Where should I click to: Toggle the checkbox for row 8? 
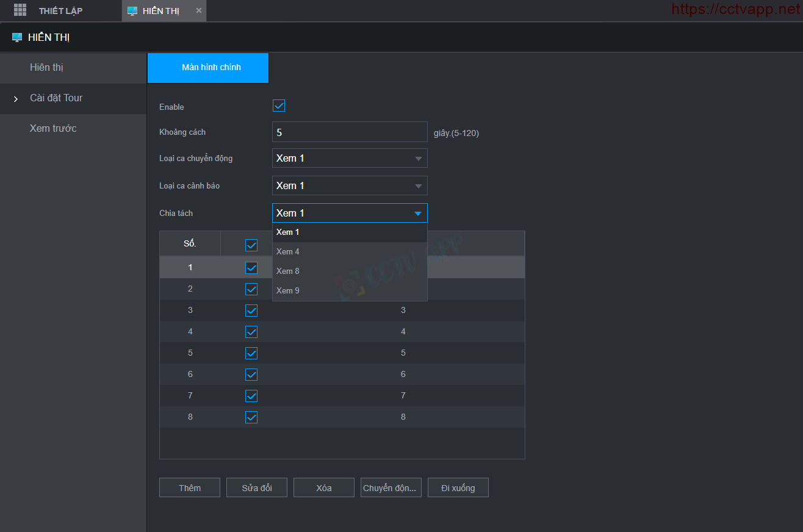tap(251, 417)
